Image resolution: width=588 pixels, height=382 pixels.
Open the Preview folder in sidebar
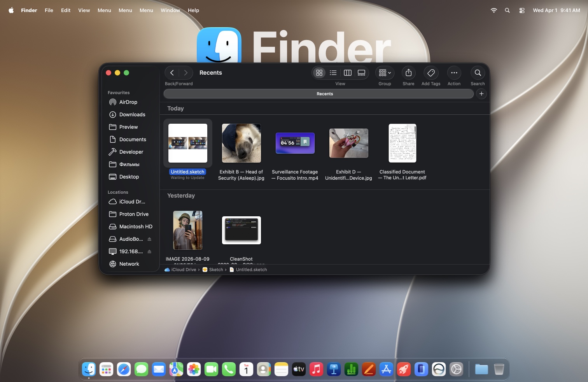click(x=131, y=127)
